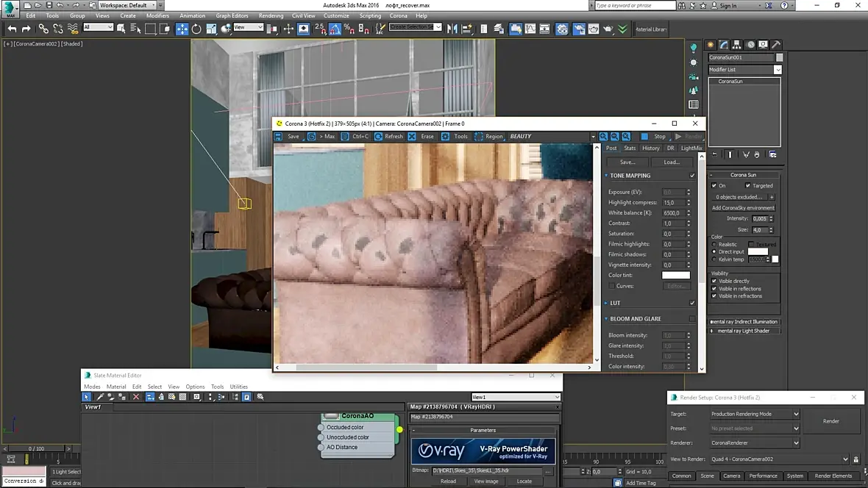Uncheck Corona Sun On checkbox
The width and height of the screenshot is (868, 488).
point(714,186)
